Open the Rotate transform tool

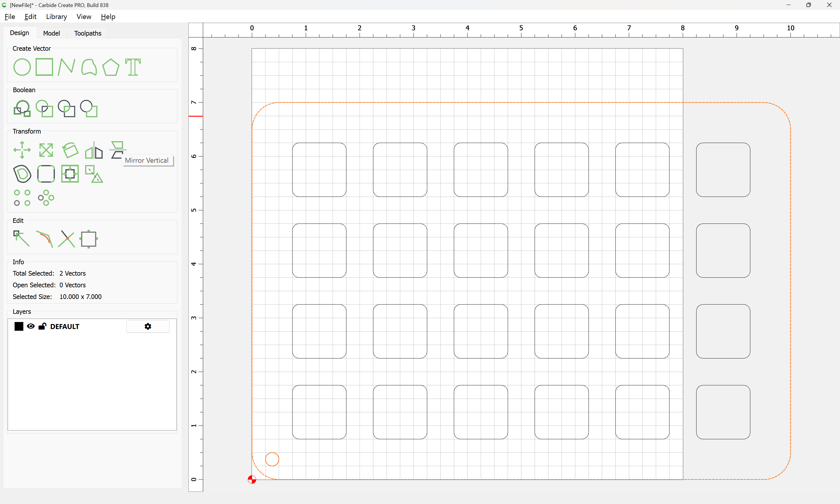70,150
